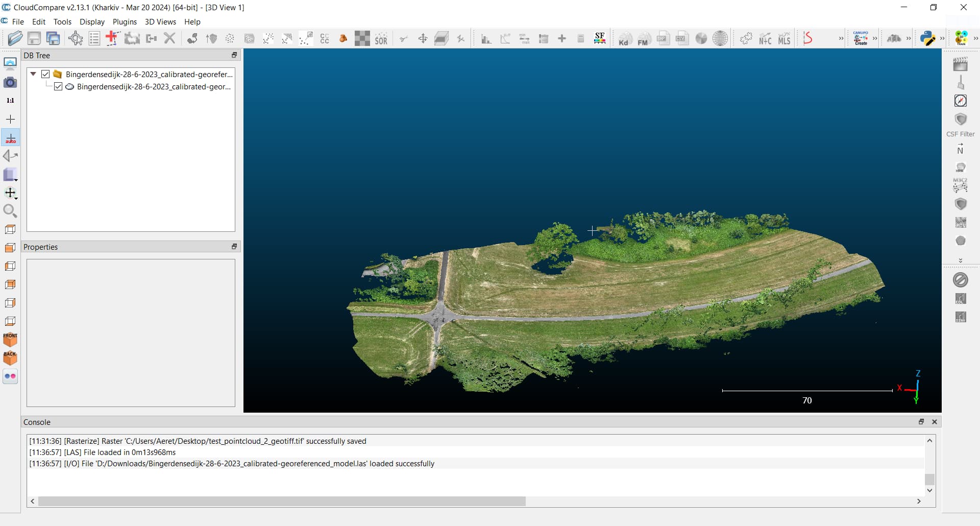Apply the SOR noise filter
980x526 pixels.
click(x=381, y=38)
